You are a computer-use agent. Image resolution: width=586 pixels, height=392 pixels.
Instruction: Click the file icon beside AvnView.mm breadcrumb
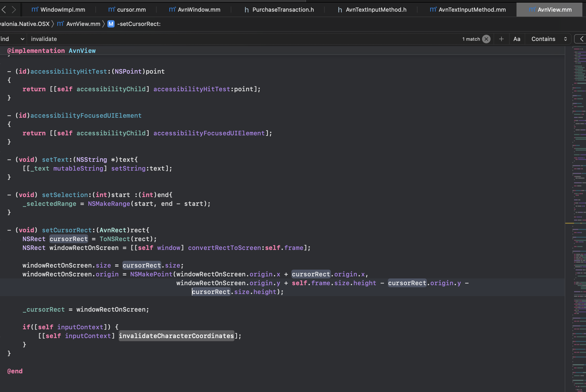click(x=60, y=24)
